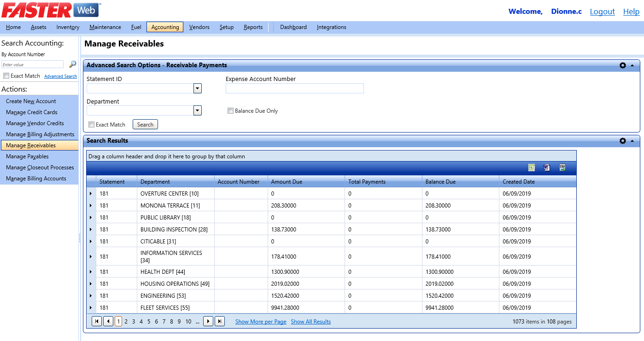Image resolution: width=644 pixels, height=341 pixels.
Task: Open Manage Billing Accounts action
Action: click(40, 179)
